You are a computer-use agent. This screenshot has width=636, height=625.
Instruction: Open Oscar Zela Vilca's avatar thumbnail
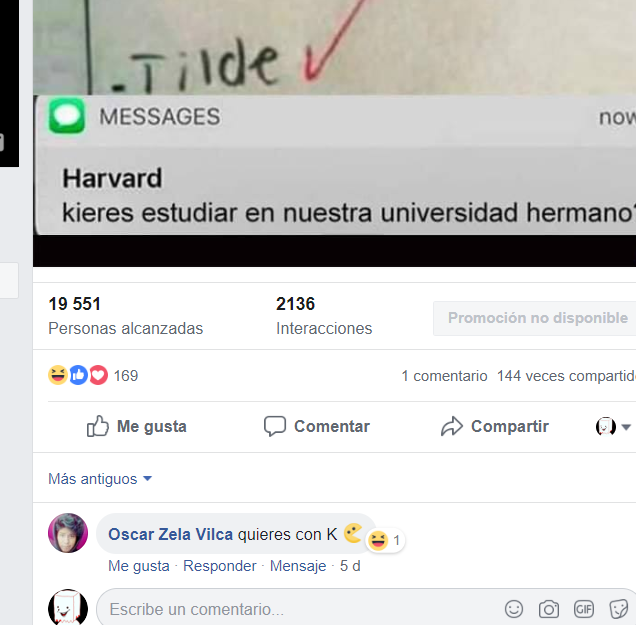(x=68, y=533)
